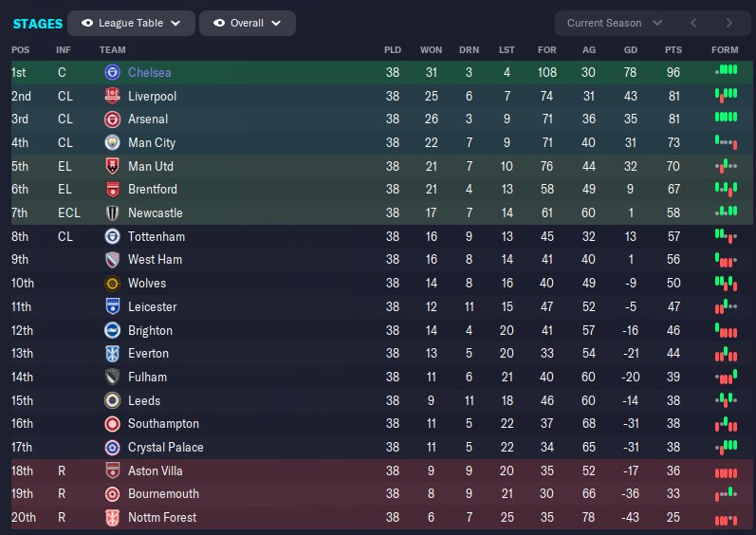Click the Chelsea club badge icon
This screenshot has height=535, width=756.
tap(112, 72)
